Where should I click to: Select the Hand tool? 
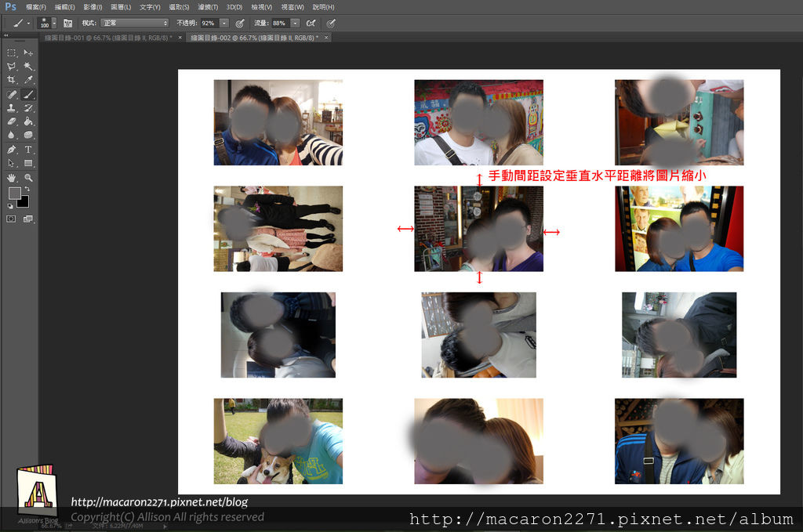(x=11, y=178)
